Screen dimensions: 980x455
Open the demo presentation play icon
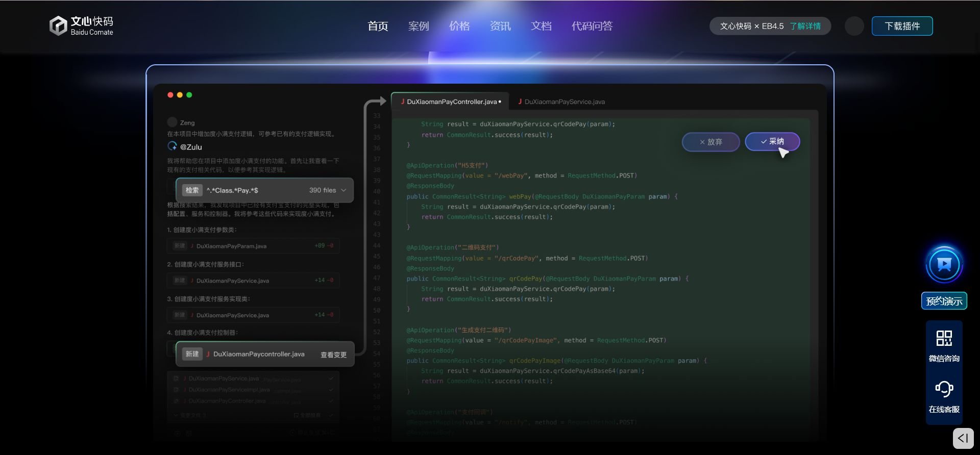point(944,264)
